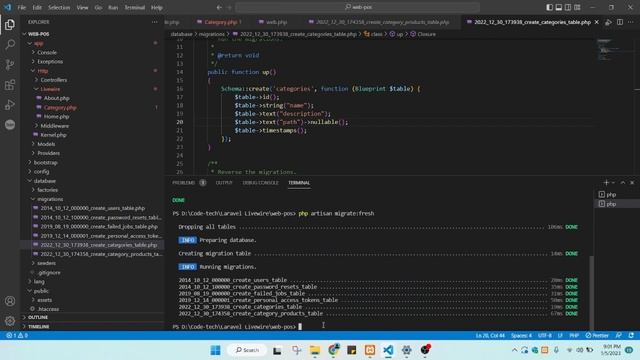Open the Explorer view in activity bar
This screenshot has height=360, width=640.
10,25
